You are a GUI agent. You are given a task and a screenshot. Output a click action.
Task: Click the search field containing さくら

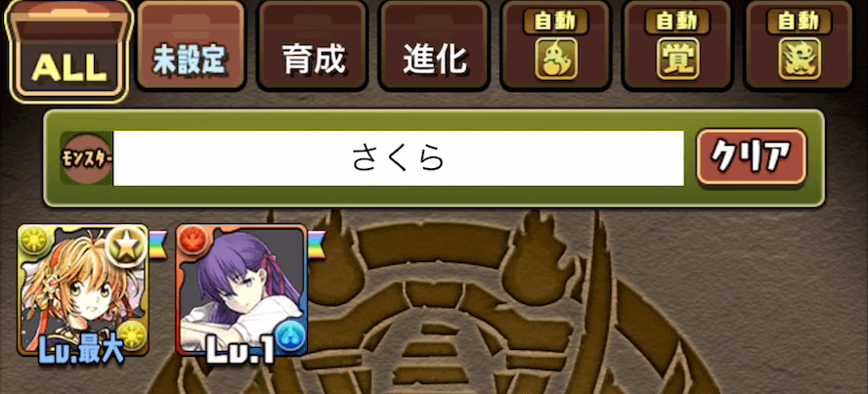pos(399,158)
